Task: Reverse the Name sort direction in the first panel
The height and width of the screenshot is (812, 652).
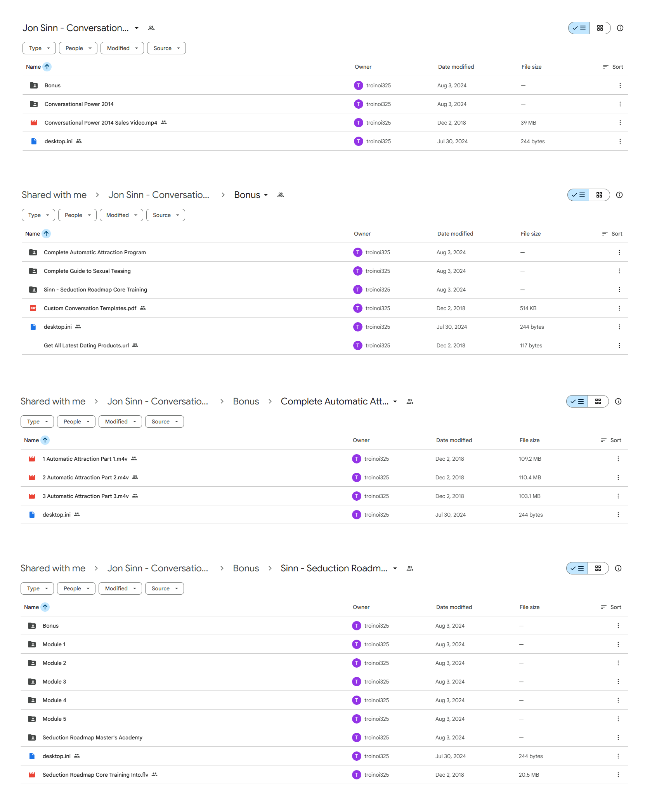Action: pos(47,67)
